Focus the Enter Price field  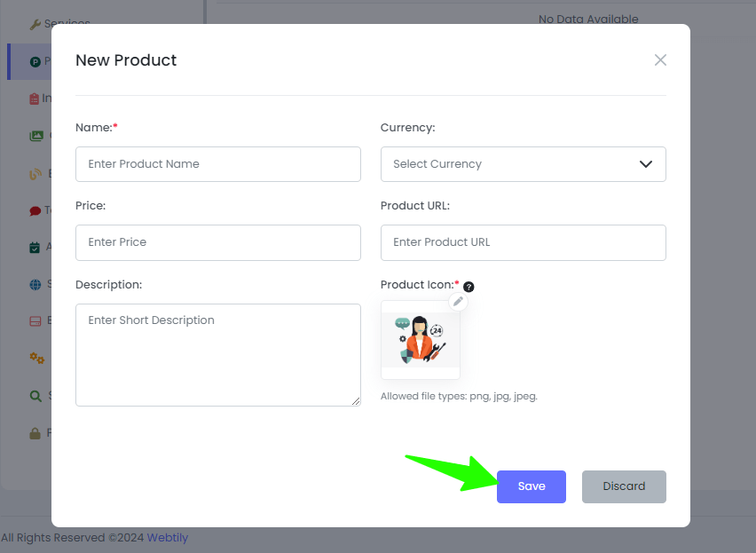tap(218, 242)
